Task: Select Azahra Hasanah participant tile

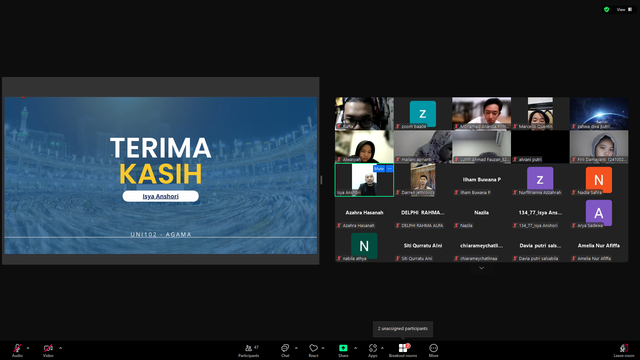Action: pos(364,213)
